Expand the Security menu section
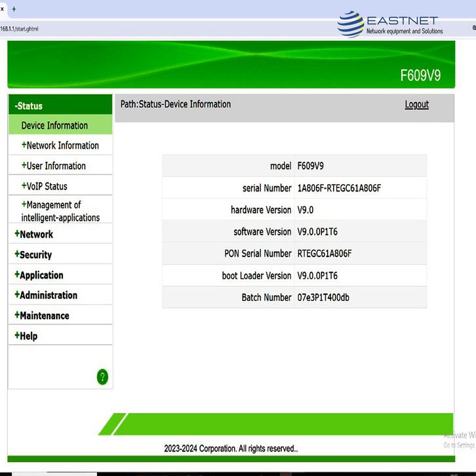Image resolution: width=476 pixels, height=476 pixels. point(33,254)
